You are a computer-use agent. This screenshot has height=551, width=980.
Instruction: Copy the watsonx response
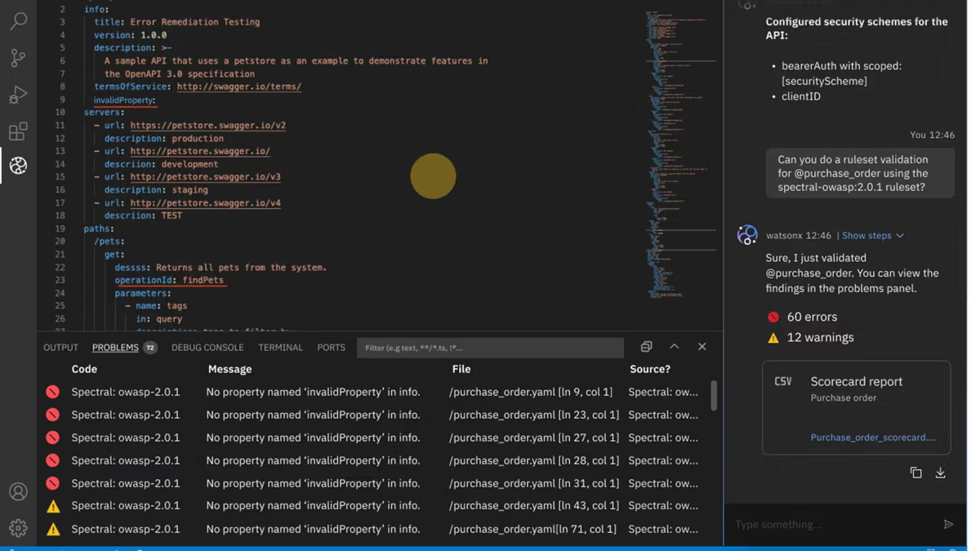pos(916,473)
